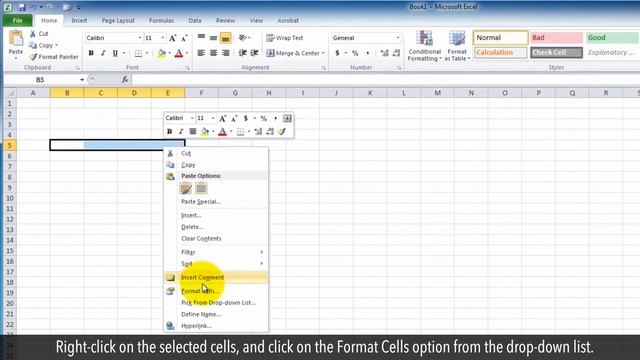Toggle Wrap Text
The height and width of the screenshot is (360, 640).
284,38
